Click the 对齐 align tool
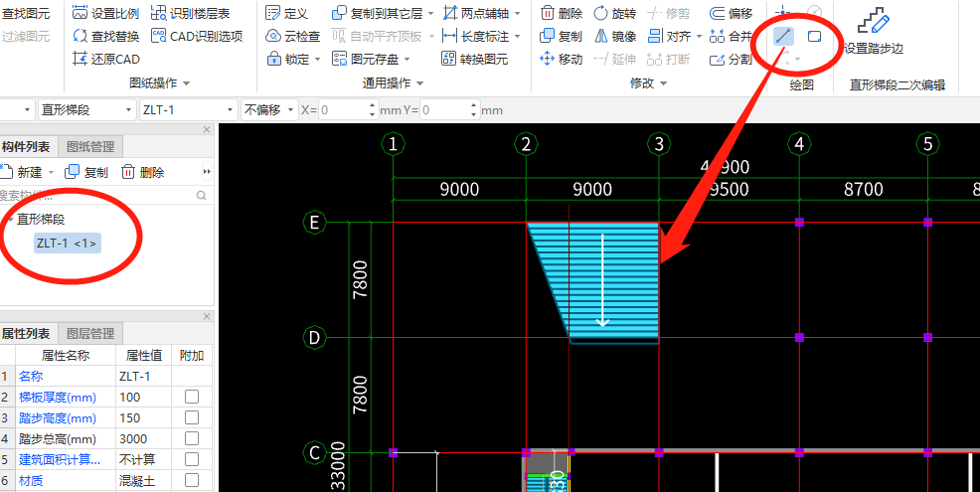This screenshot has height=492, width=980. tap(670, 36)
